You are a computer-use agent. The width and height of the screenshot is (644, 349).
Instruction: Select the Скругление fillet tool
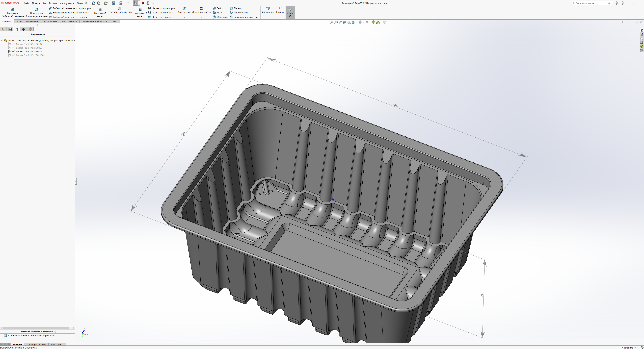184,10
